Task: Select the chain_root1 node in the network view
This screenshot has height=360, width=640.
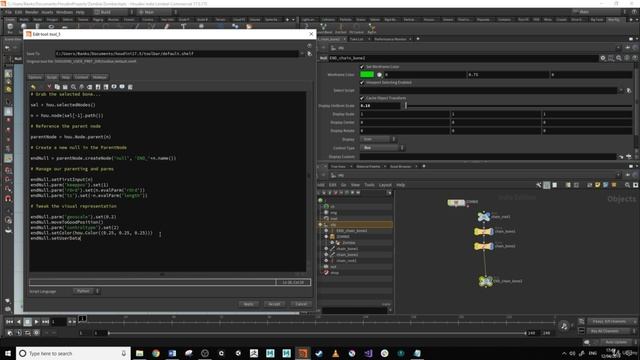Action: pos(484,217)
